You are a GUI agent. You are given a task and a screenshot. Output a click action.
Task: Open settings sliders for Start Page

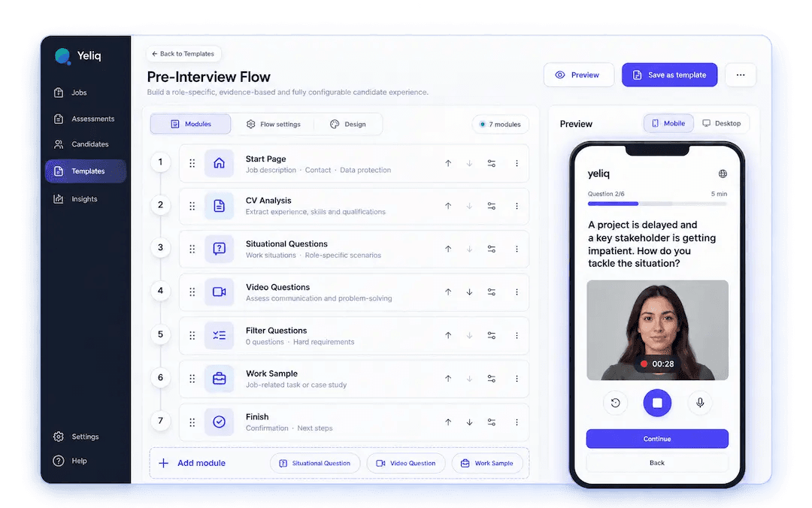click(x=492, y=163)
